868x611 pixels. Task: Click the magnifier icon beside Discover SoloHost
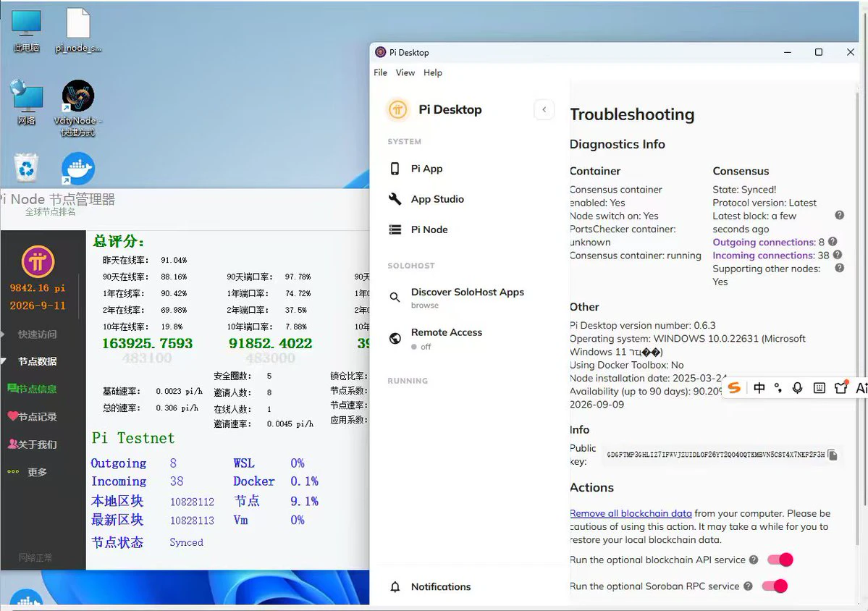395,298
